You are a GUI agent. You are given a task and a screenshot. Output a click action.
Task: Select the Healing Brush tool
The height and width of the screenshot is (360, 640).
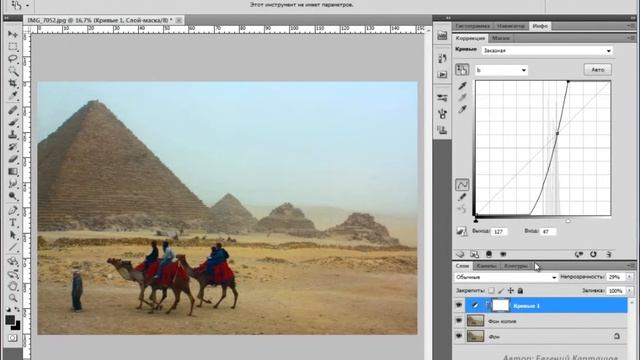tap(13, 110)
